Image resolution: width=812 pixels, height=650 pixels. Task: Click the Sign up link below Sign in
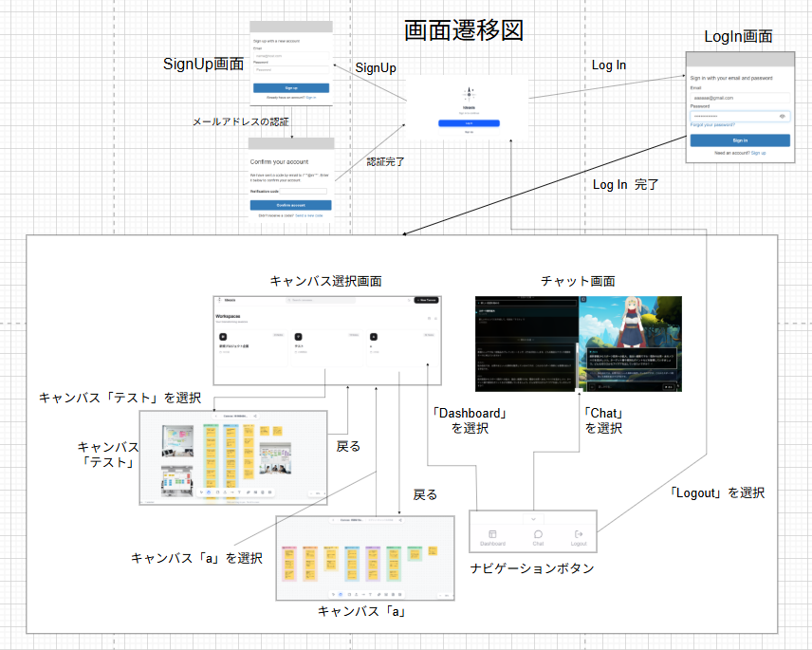coord(758,152)
